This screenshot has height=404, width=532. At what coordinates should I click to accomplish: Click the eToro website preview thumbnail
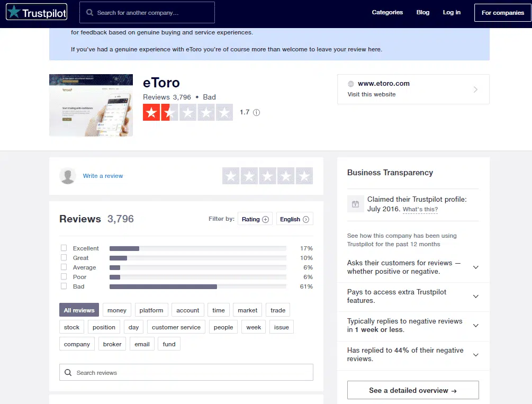pos(91,105)
